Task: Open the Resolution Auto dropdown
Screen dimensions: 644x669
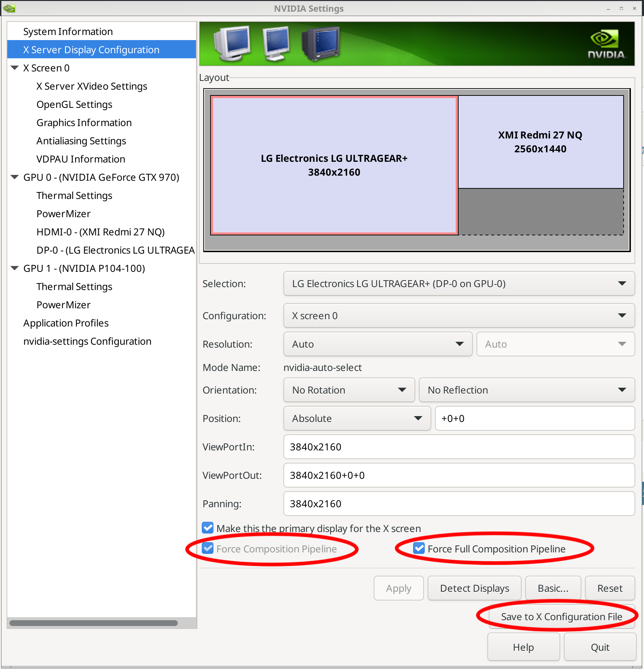Action: (x=378, y=344)
